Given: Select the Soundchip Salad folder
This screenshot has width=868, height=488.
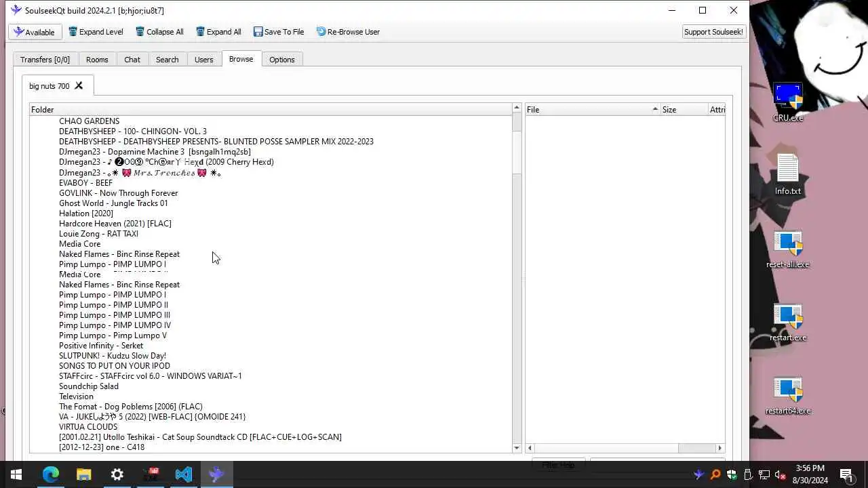Looking at the screenshot, I should coord(89,386).
